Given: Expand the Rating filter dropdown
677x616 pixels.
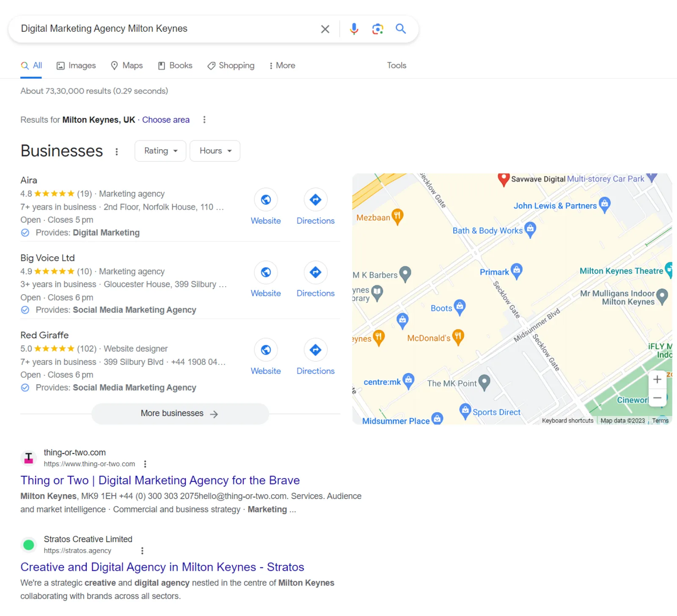Looking at the screenshot, I should (x=160, y=151).
